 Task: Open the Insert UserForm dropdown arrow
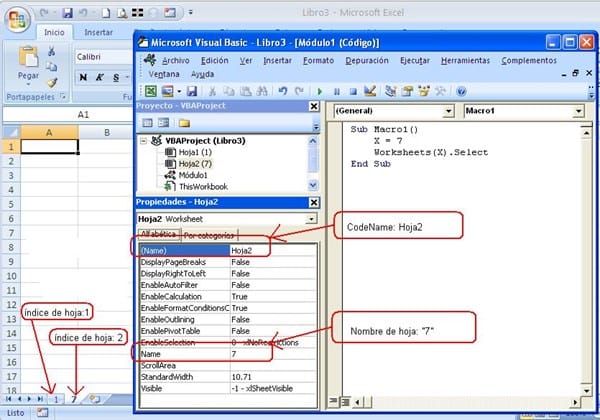tap(179, 91)
